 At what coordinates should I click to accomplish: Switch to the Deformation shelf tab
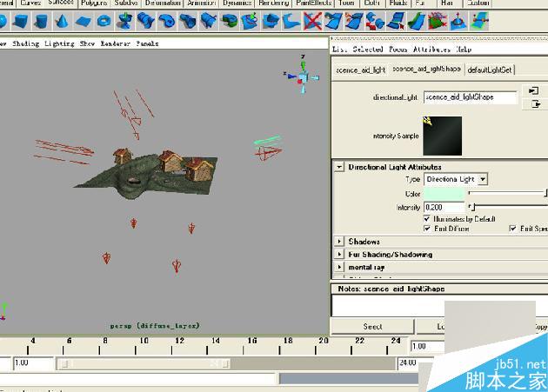coord(163,3)
